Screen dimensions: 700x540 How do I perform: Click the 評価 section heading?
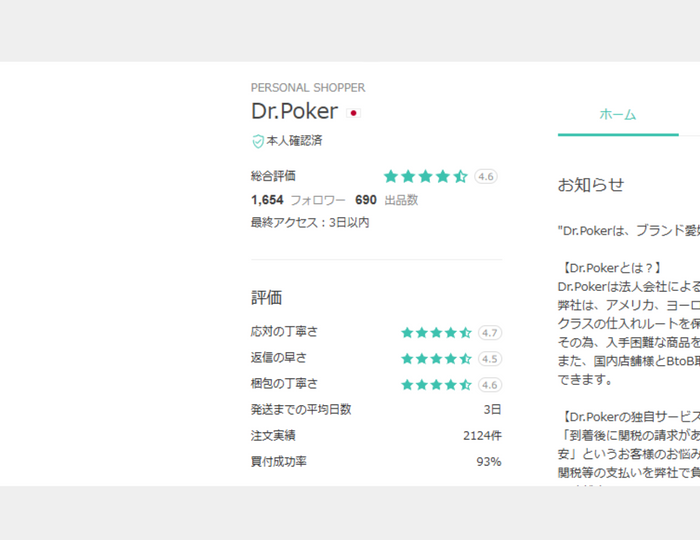(x=266, y=298)
